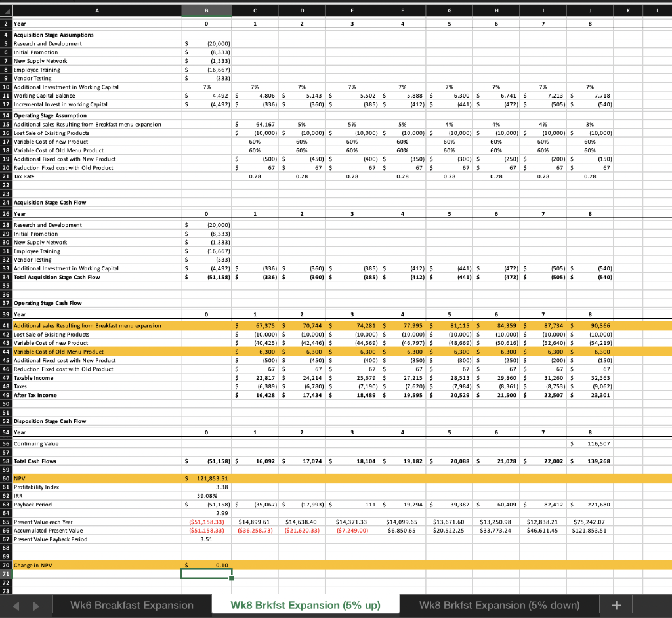Screen dimensions: 672x618
Task: Select column J header
Action: tap(589, 10)
